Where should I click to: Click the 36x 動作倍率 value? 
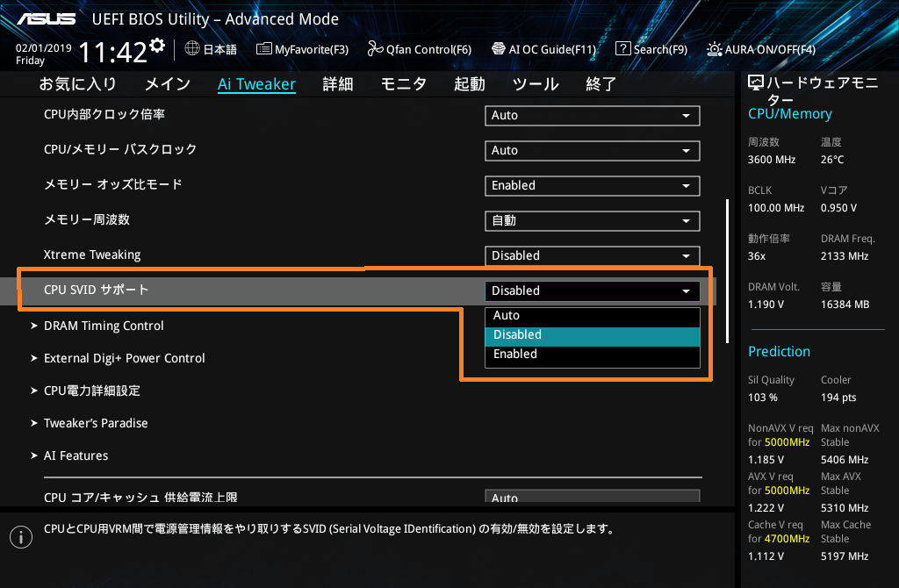pos(756,256)
